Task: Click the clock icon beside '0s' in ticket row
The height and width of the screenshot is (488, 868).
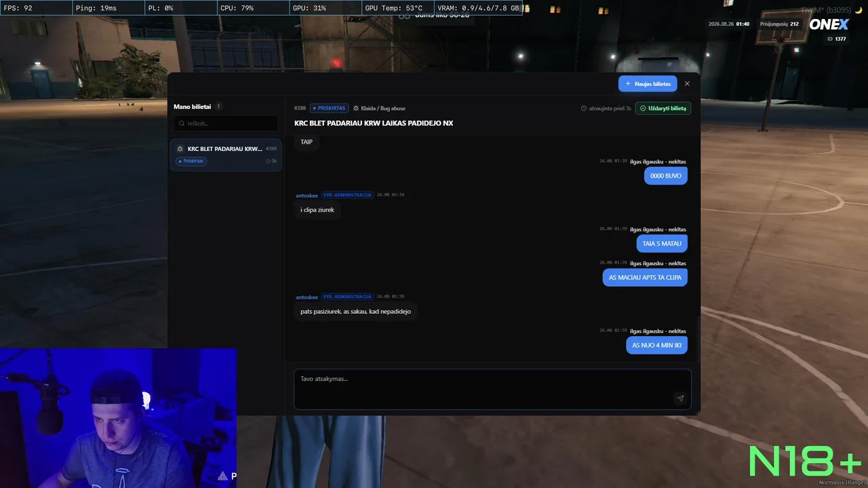Action: (269, 161)
